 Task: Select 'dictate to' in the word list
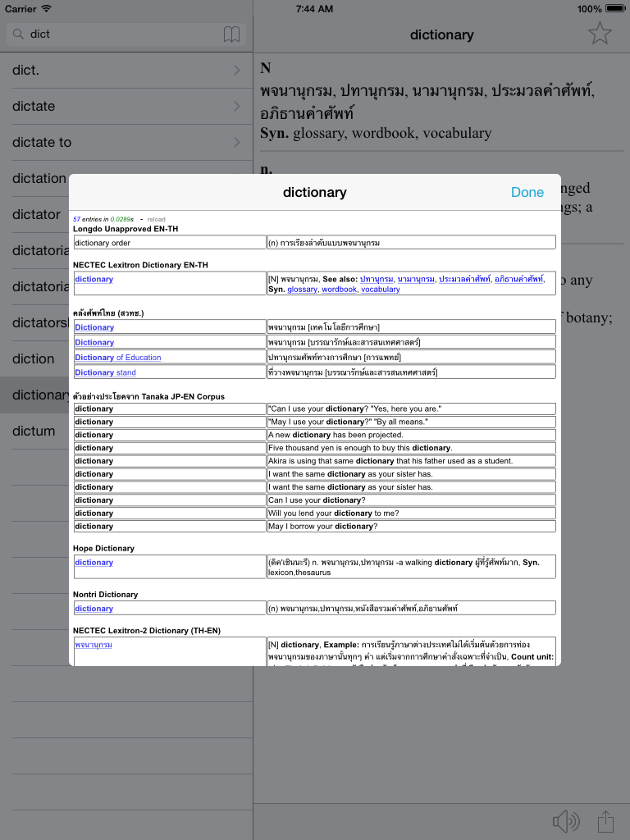coord(126,142)
